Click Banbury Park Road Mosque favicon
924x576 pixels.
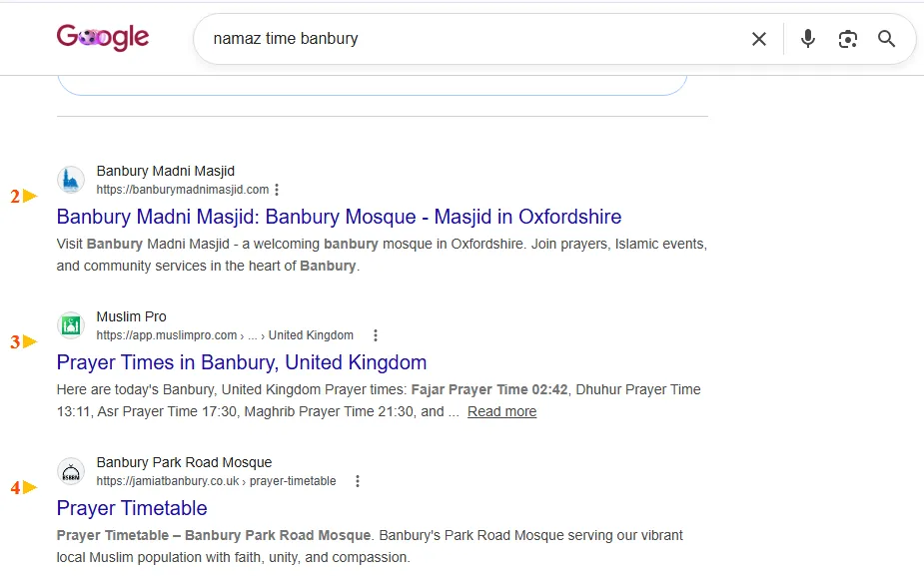(x=71, y=471)
